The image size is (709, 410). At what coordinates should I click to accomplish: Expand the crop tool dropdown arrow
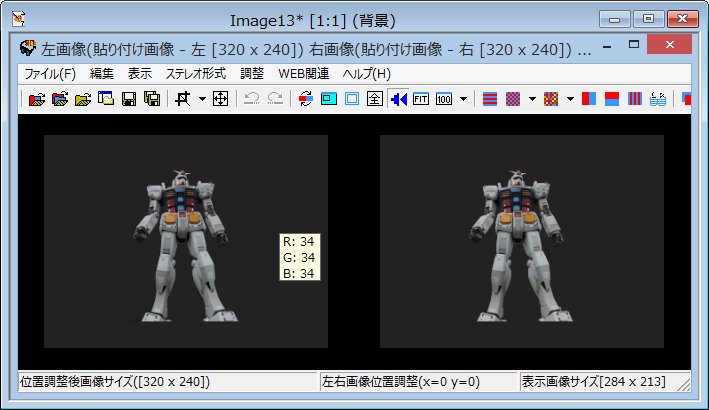pos(201,99)
